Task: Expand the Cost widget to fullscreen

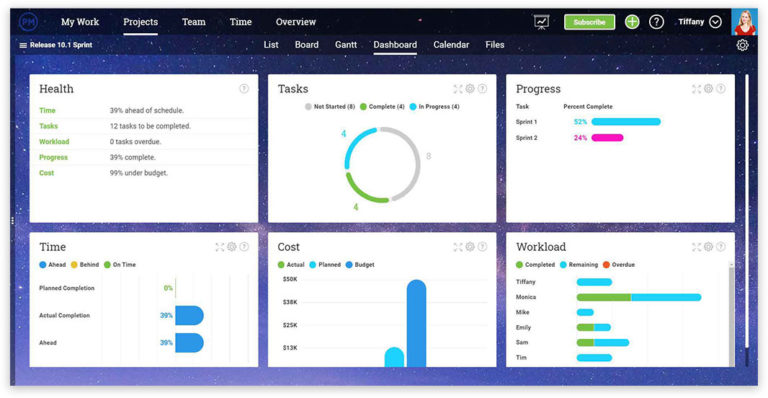Action: point(457,247)
